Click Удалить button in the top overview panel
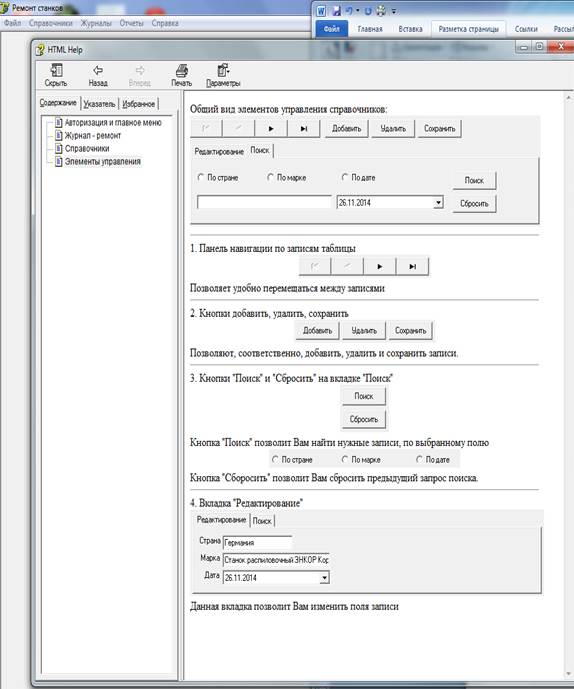The height and width of the screenshot is (689, 574). pyautogui.click(x=393, y=129)
